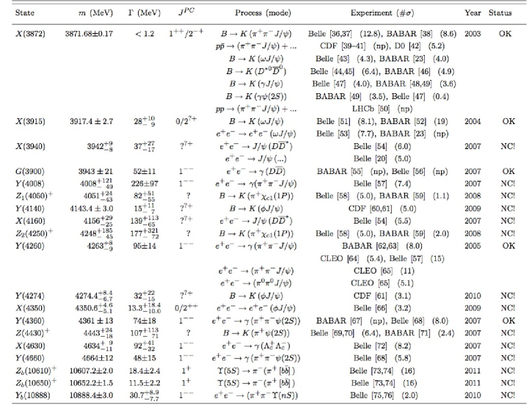Click the 'J^PC' column header
Screen dimensions: 532x405
click(x=186, y=12)
